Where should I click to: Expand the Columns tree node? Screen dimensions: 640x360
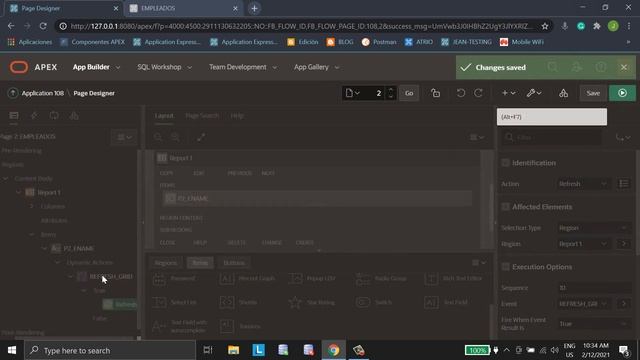32,206
